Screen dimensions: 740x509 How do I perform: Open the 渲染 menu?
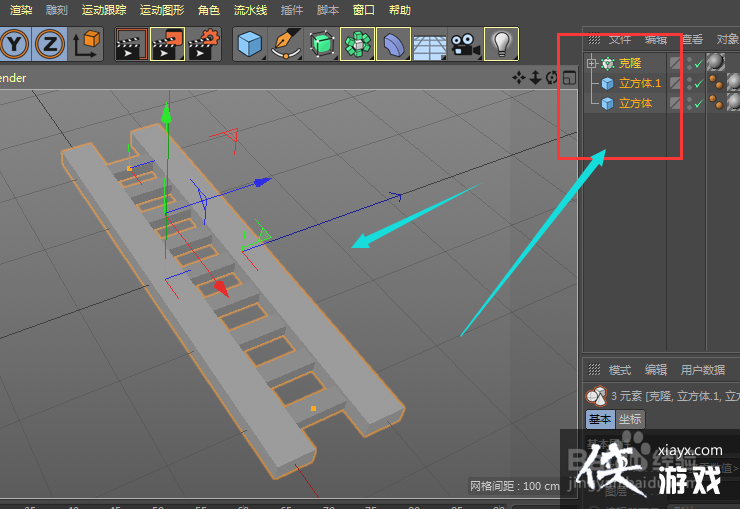coord(21,10)
